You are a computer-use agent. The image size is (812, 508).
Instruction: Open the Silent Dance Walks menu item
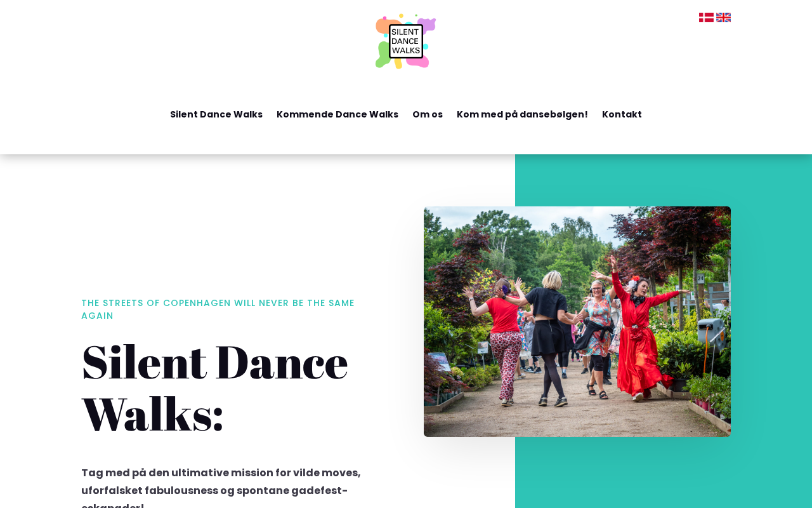(x=216, y=114)
